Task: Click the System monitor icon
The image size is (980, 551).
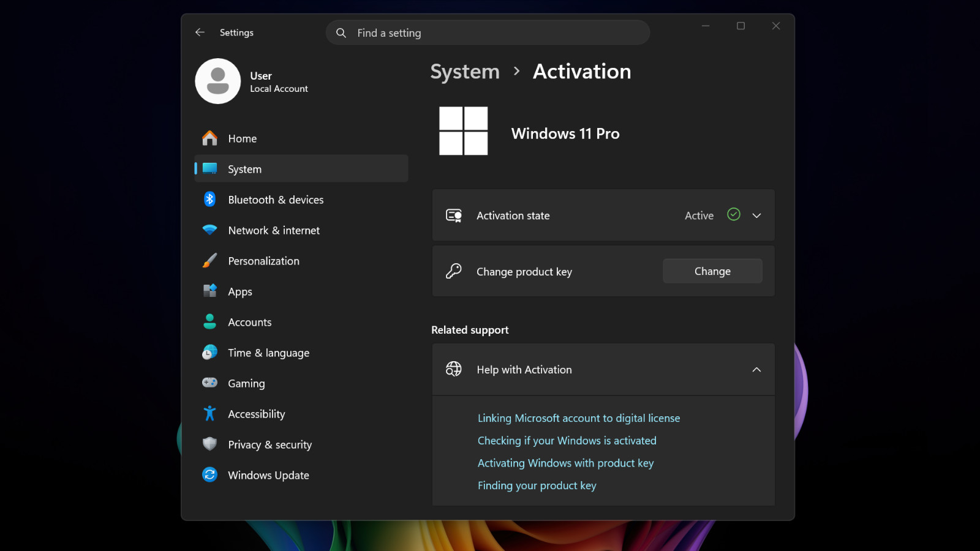Action: click(x=209, y=168)
